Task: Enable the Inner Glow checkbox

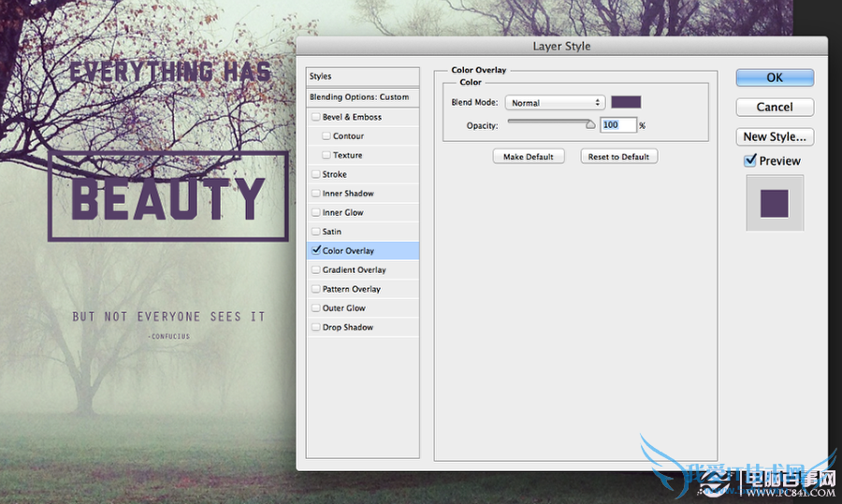Action: point(316,212)
